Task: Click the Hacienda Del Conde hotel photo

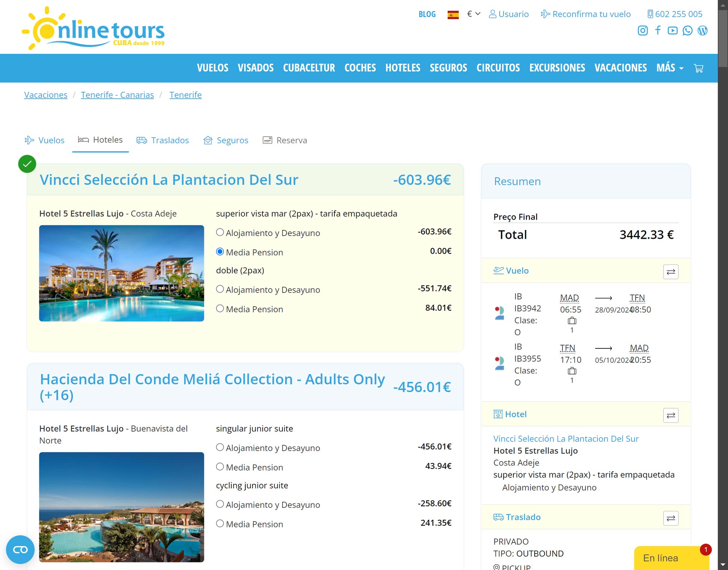Action: click(x=121, y=507)
